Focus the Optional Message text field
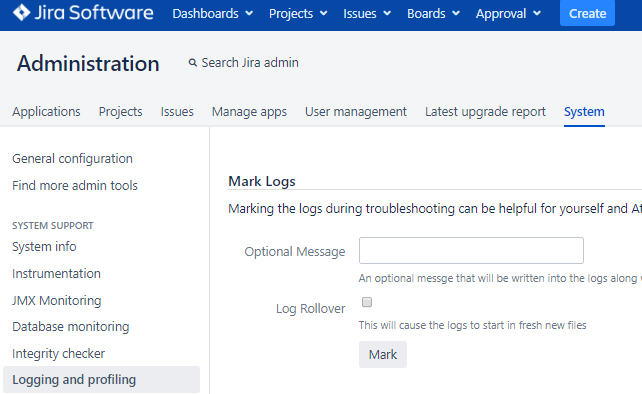The width and height of the screenshot is (642, 394). tap(471, 250)
